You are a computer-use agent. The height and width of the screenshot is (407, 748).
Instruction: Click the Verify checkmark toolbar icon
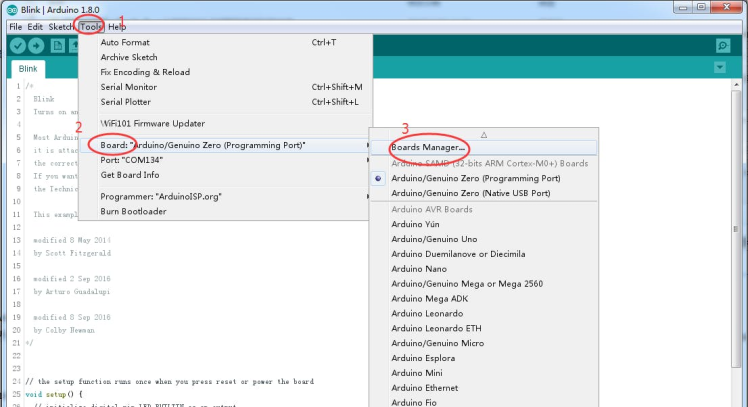[x=18, y=46]
